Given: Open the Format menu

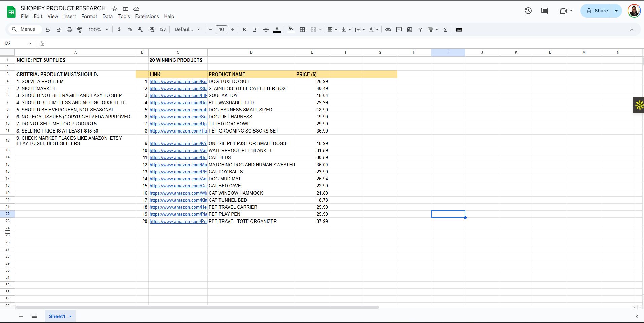Looking at the screenshot, I should (x=89, y=16).
